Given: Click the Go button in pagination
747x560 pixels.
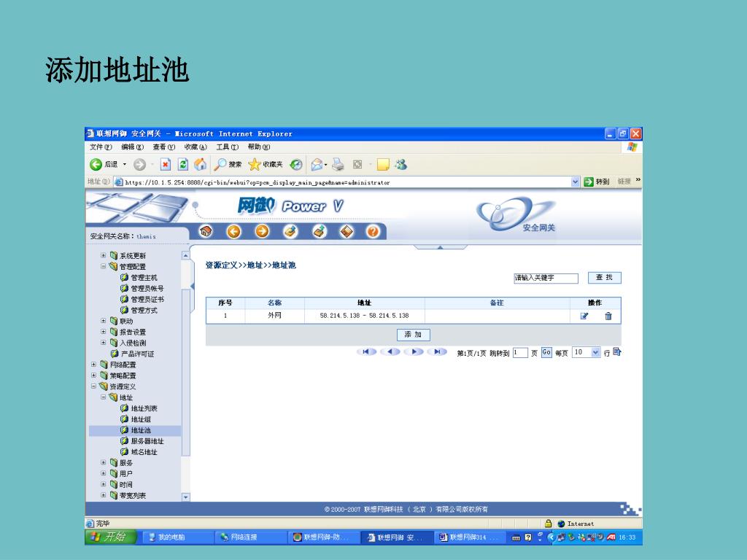Looking at the screenshot, I should (x=546, y=352).
